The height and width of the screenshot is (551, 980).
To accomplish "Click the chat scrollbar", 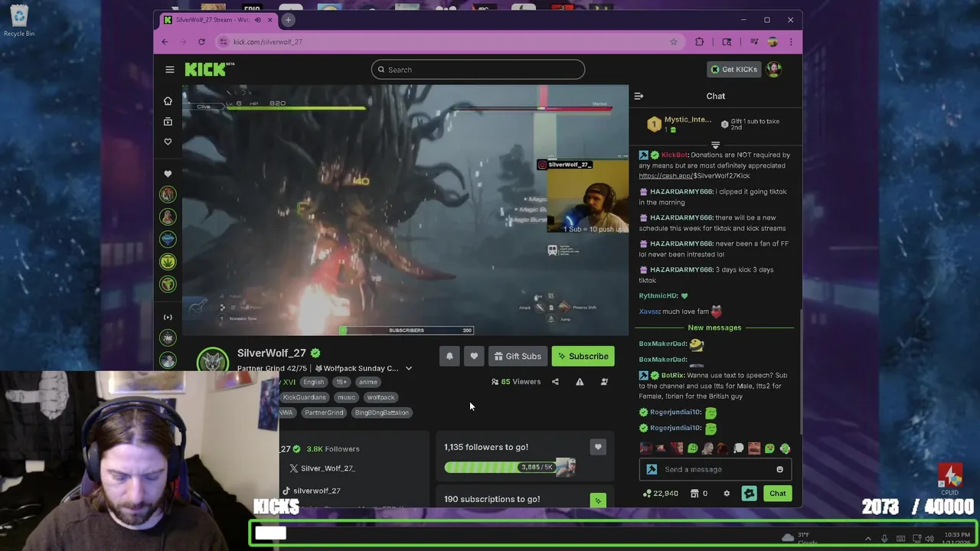I will [x=801, y=372].
